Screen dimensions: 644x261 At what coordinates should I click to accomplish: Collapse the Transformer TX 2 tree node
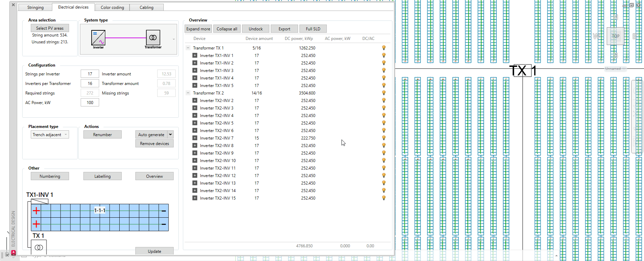point(188,93)
